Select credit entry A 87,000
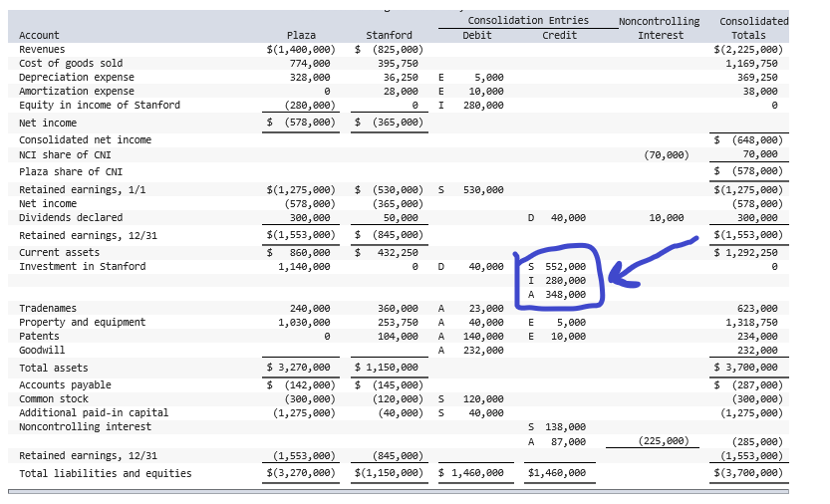Image resolution: width=830 pixels, height=504 pixels. [x=557, y=442]
